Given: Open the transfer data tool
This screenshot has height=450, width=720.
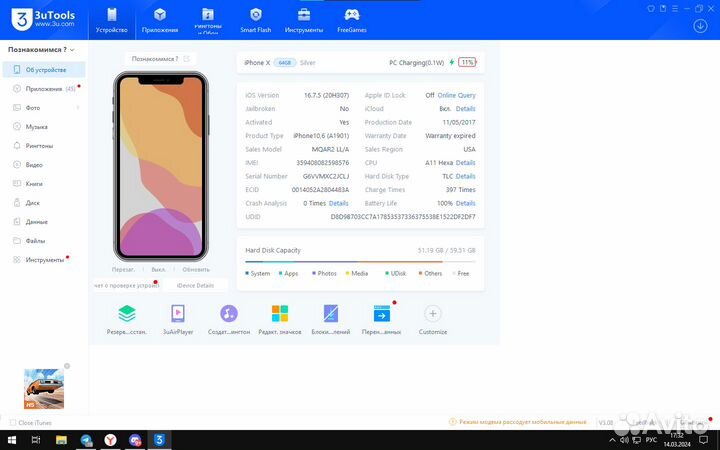Looking at the screenshot, I should pyautogui.click(x=382, y=314).
